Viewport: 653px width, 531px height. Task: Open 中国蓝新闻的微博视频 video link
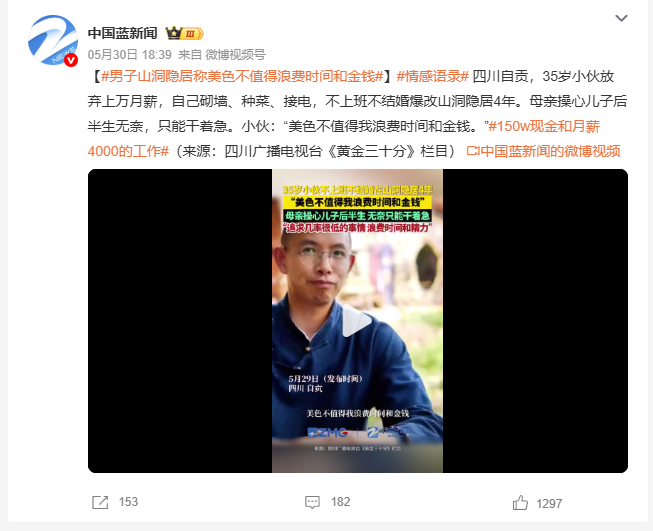(x=543, y=151)
